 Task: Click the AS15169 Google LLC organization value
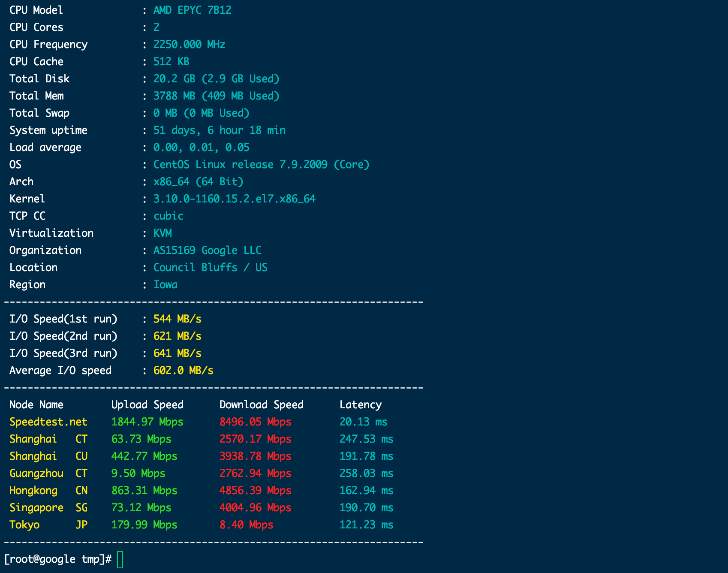click(207, 250)
